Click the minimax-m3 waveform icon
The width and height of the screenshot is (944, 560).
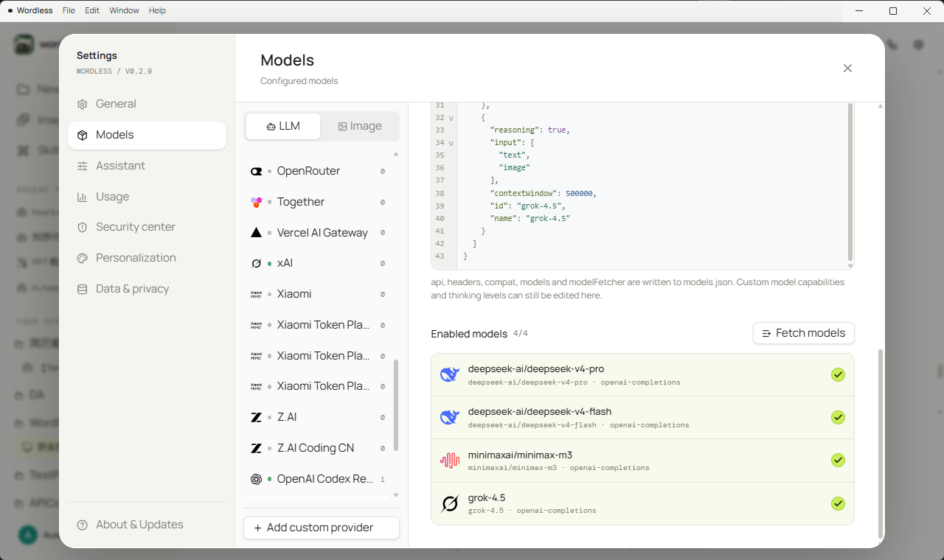click(450, 461)
